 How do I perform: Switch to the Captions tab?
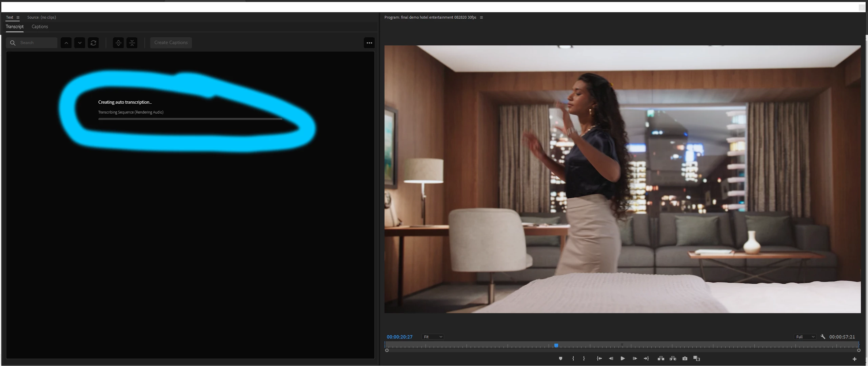click(x=40, y=26)
